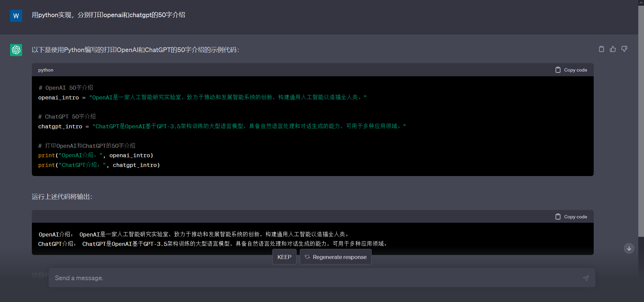This screenshot has width=644, height=302.
Task: Click Regenerate response button
Action: [336, 257]
